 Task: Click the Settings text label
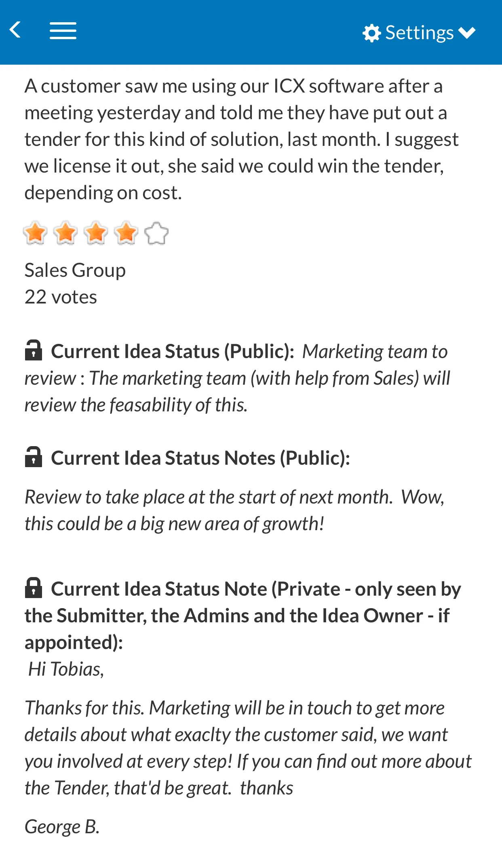[x=419, y=32]
